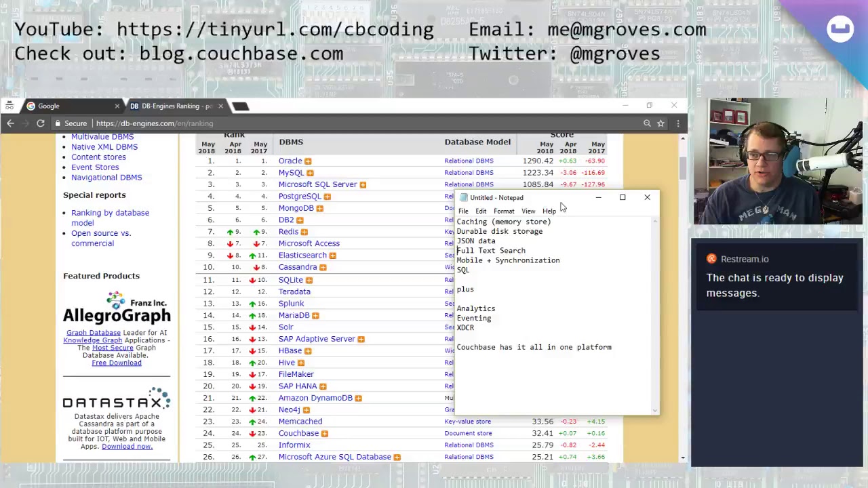Click plus icon next to Amazon DynamoDB
Image resolution: width=868 pixels, height=488 pixels.
click(x=358, y=398)
